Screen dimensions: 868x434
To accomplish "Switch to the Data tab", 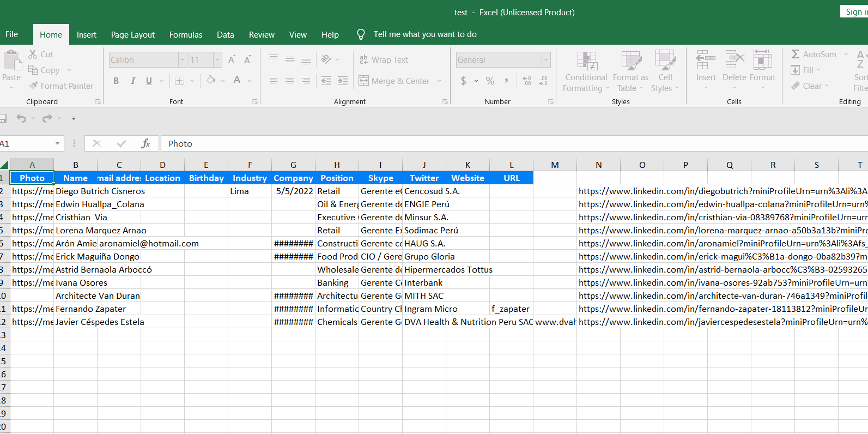I will point(226,34).
